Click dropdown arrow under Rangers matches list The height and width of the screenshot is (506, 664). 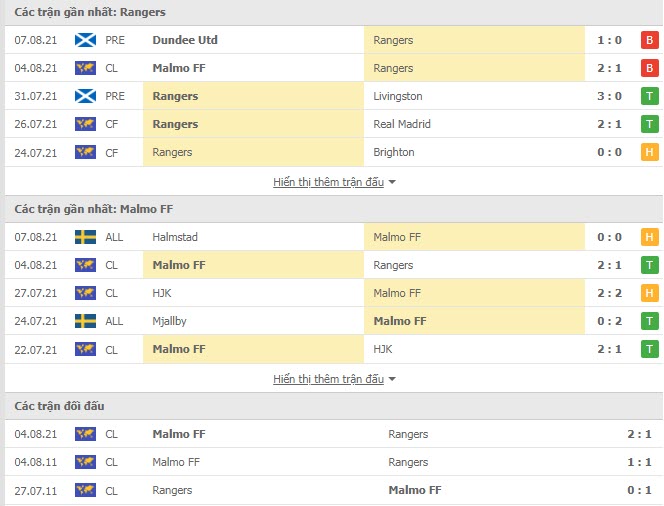click(392, 182)
